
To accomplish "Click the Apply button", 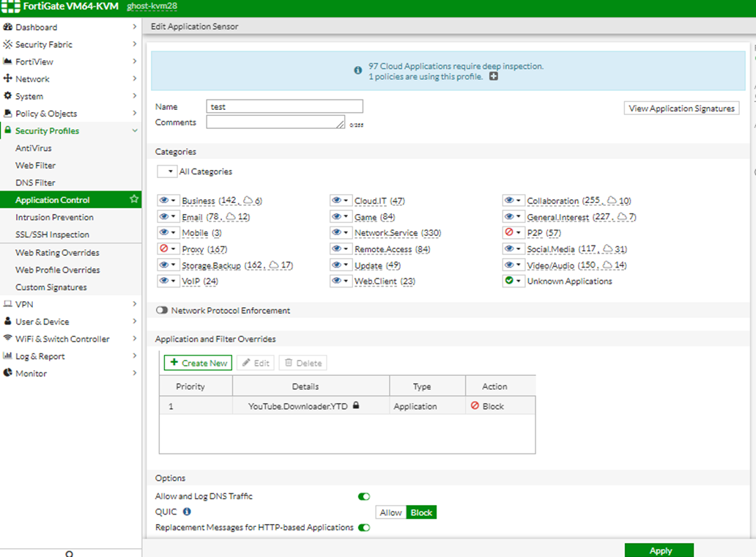I will [x=659, y=550].
